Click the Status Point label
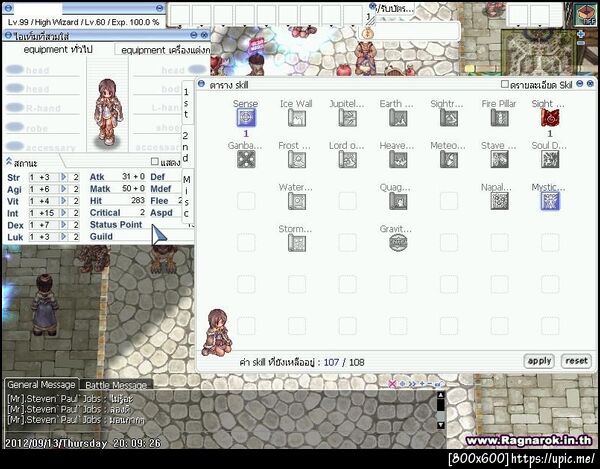600x469 pixels. 116,225
